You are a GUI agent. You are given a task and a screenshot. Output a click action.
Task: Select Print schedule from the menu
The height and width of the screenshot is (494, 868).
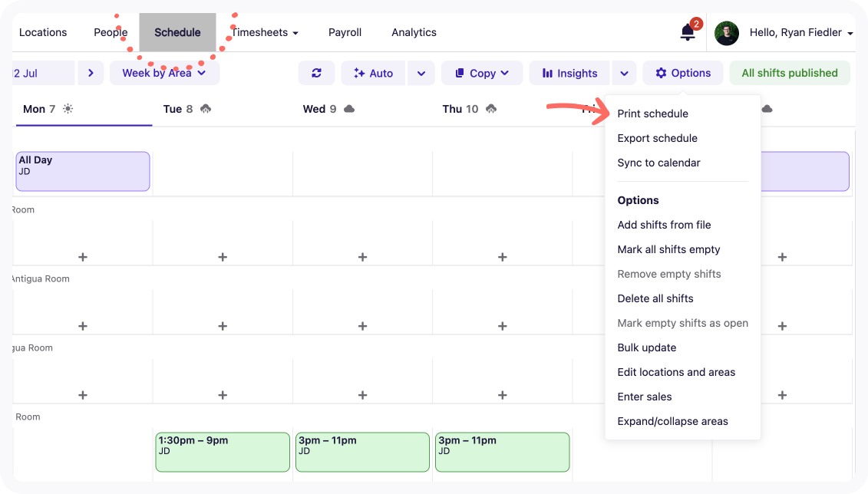pos(652,114)
